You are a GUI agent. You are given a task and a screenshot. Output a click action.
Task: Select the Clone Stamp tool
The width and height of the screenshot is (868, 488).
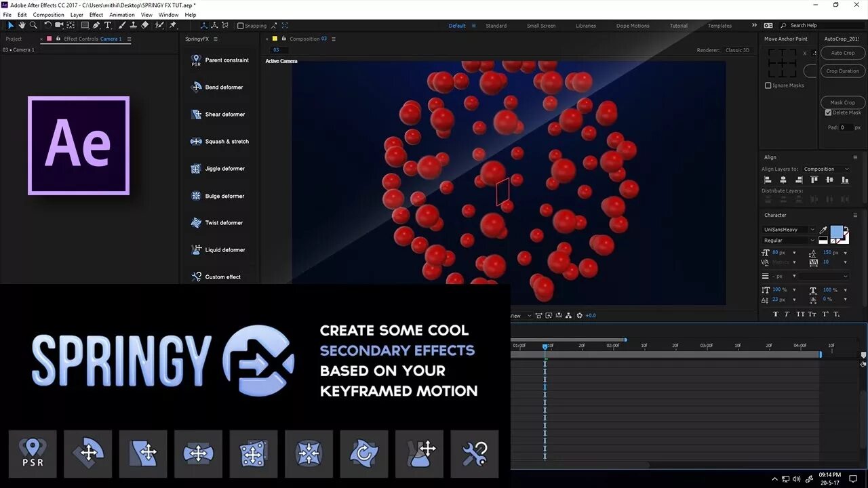[133, 25]
